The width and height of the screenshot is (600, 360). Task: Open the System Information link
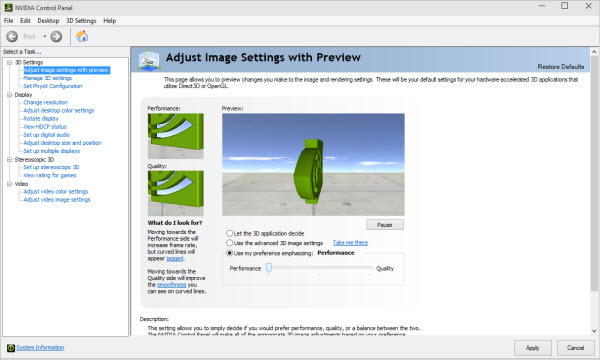coord(40,348)
